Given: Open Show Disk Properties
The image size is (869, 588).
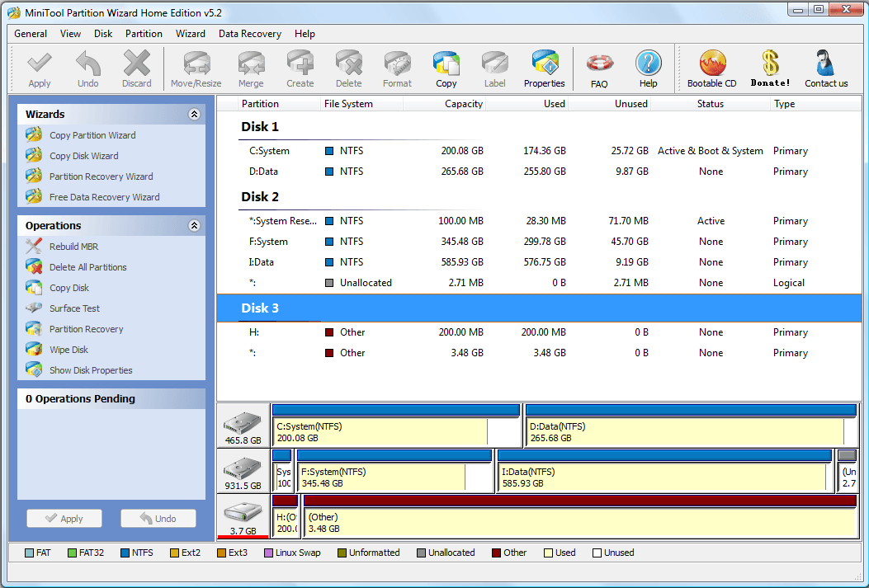Looking at the screenshot, I should pos(91,370).
